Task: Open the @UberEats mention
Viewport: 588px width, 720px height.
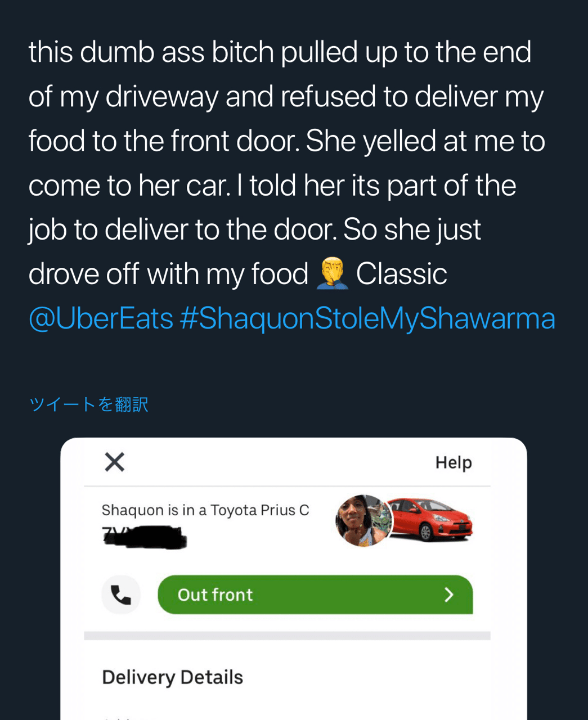Action: tap(101, 318)
